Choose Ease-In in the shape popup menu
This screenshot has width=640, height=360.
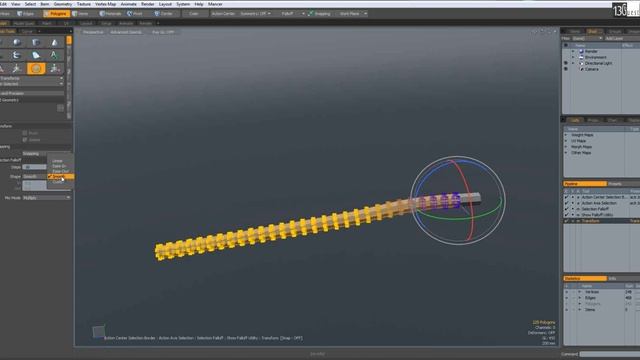pos(60,166)
